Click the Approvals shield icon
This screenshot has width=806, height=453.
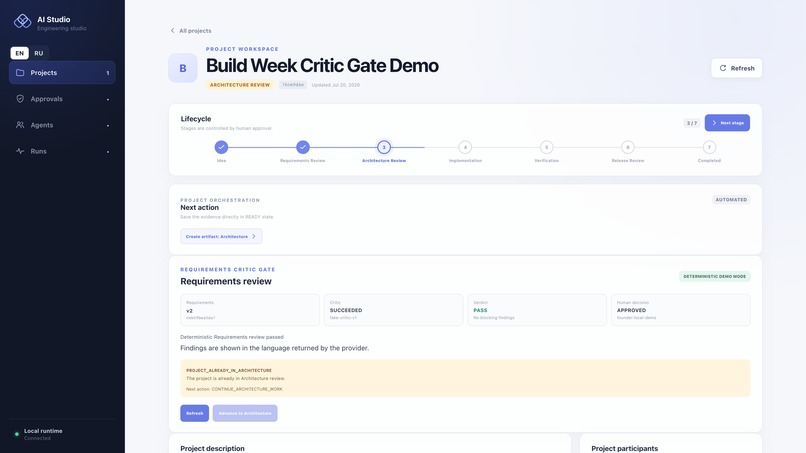click(20, 99)
